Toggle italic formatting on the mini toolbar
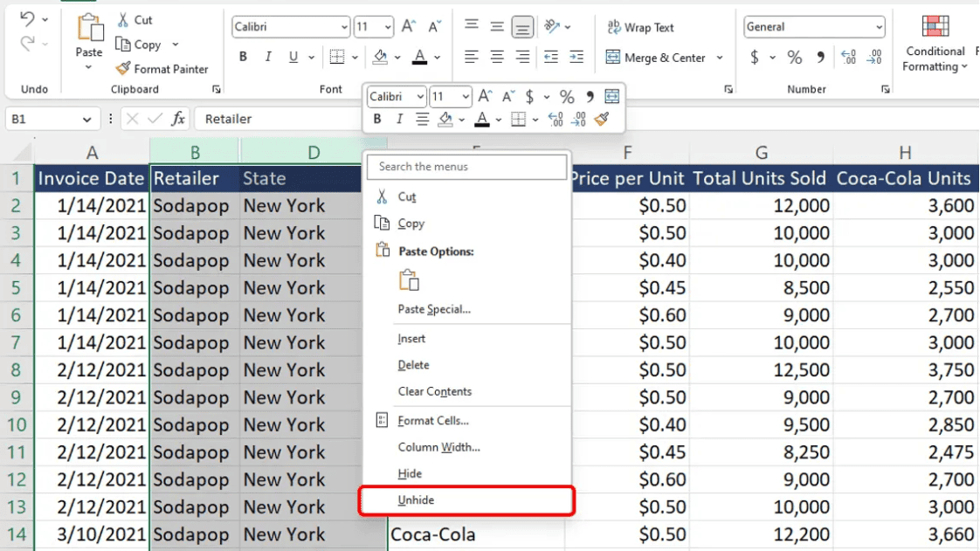 [x=399, y=119]
